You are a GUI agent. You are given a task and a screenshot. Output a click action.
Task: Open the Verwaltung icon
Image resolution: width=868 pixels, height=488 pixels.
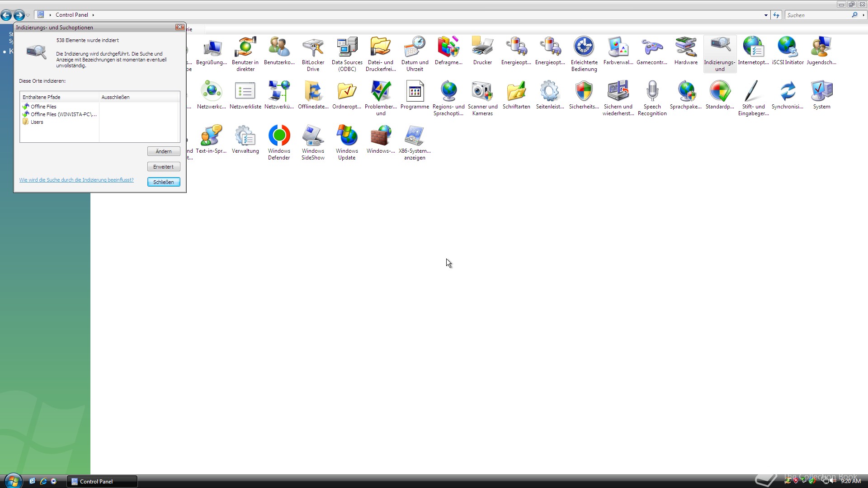(x=245, y=140)
